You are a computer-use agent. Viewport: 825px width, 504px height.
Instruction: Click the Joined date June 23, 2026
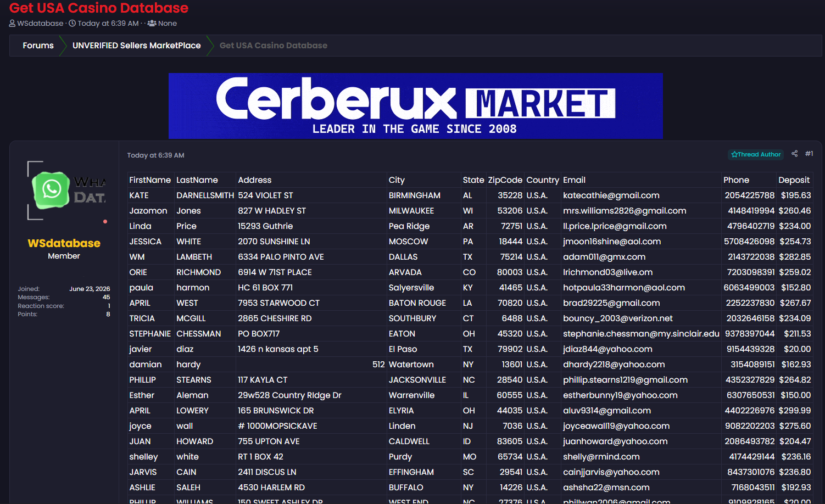(x=90, y=289)
